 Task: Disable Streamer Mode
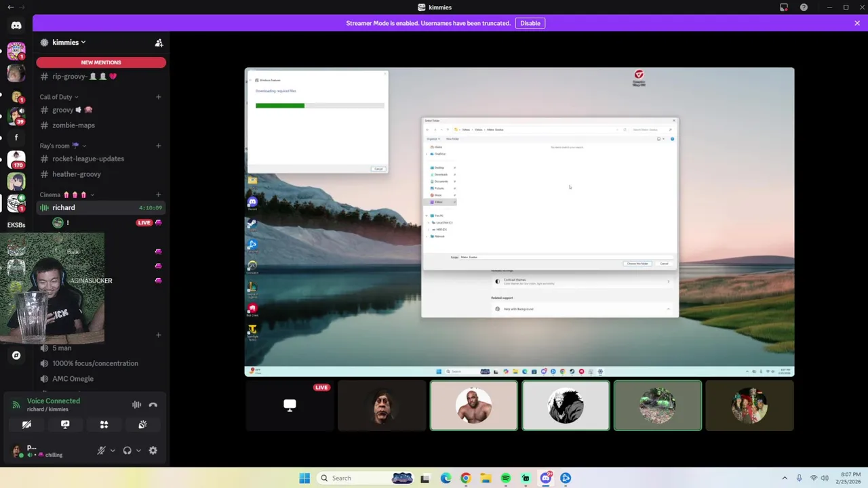pos(530,23)
